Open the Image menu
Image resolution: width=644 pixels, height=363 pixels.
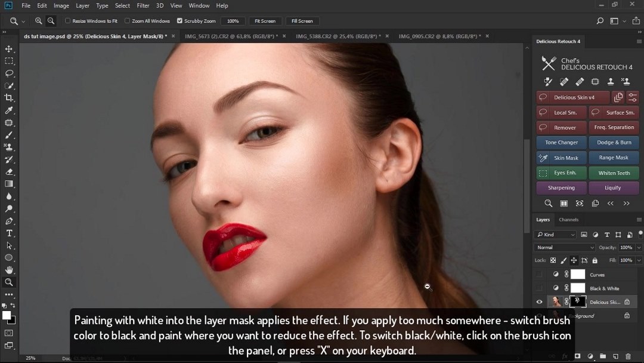61,6
